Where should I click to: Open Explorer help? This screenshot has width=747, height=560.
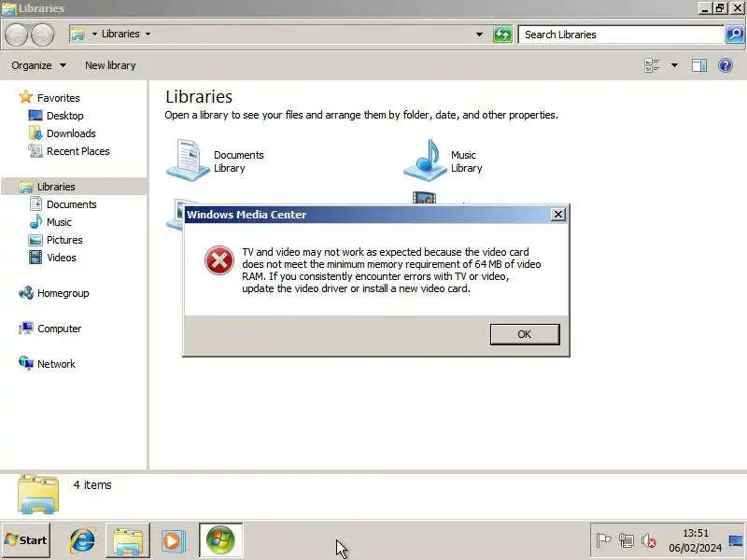coord(726,65)
